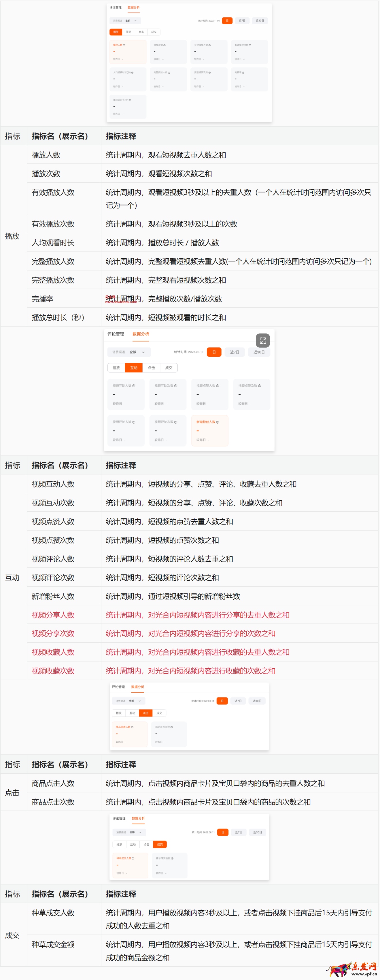Screen dimensions: 380x980
Task: Click 近30日 button above the 视频点赞次数 card
Action: click(x=259, y=352)
